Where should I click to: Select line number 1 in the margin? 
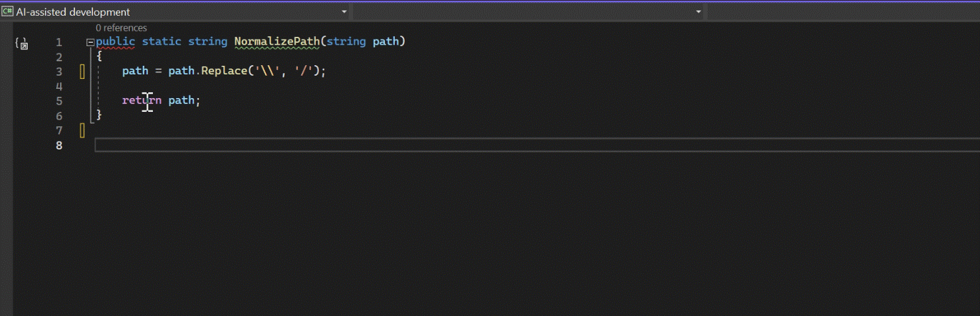point(59,41)
